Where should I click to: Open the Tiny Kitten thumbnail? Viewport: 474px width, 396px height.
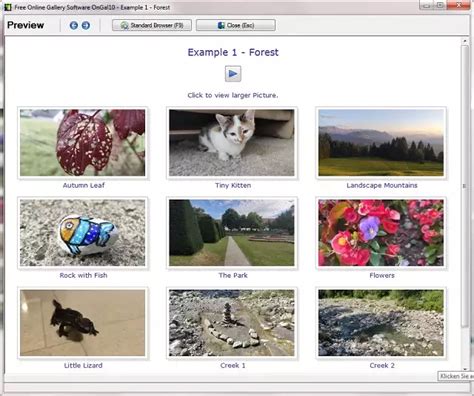click(232, 143)
